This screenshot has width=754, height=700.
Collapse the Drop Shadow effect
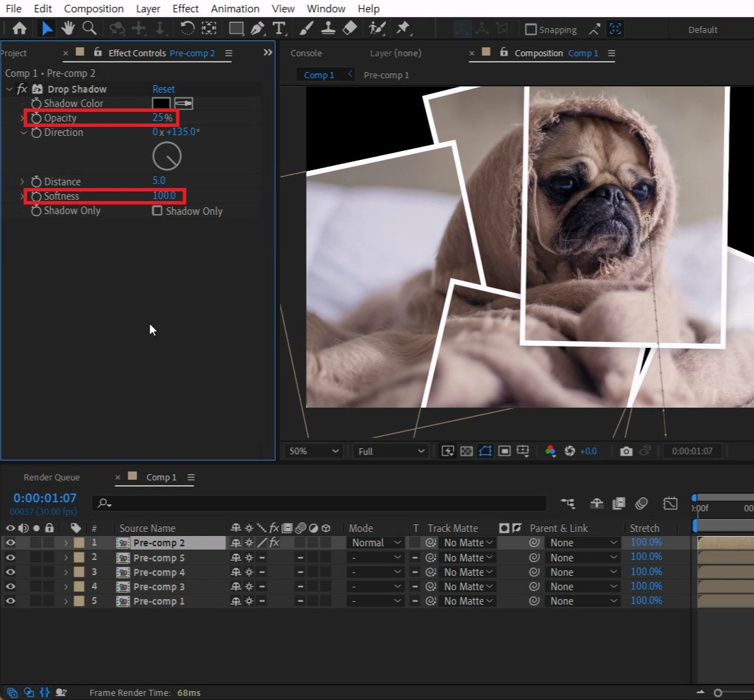pyautogui.click(x=9, y=89)
